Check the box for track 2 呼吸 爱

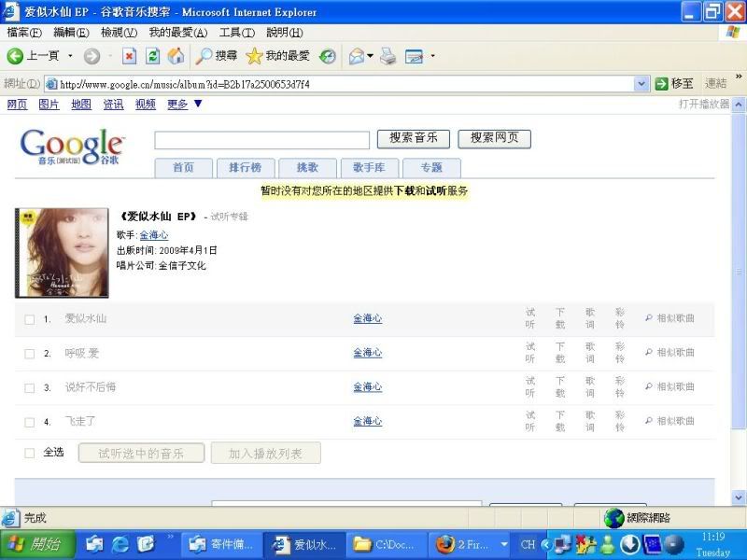pyautogui.click(x=30, y=354)
